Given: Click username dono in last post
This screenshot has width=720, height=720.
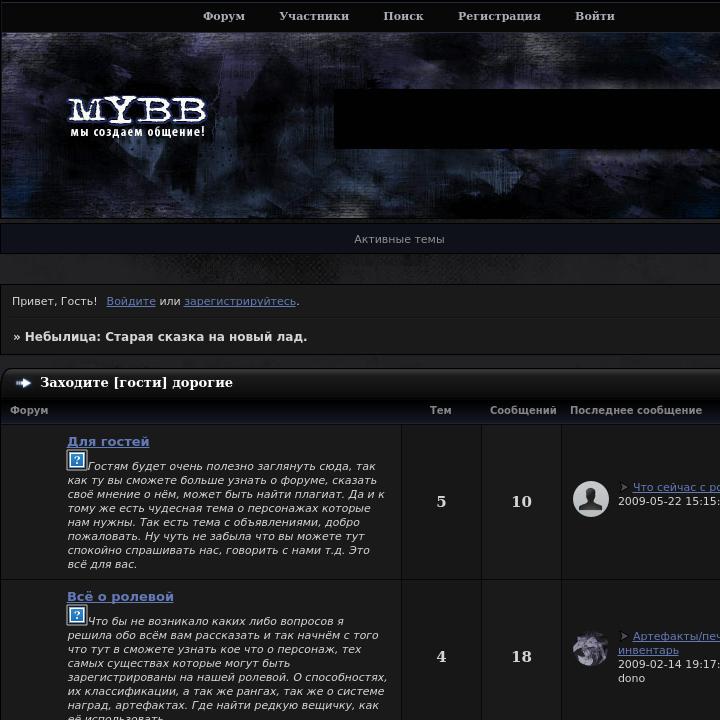Looking at the screenshot, I should (x=631, y=678).
